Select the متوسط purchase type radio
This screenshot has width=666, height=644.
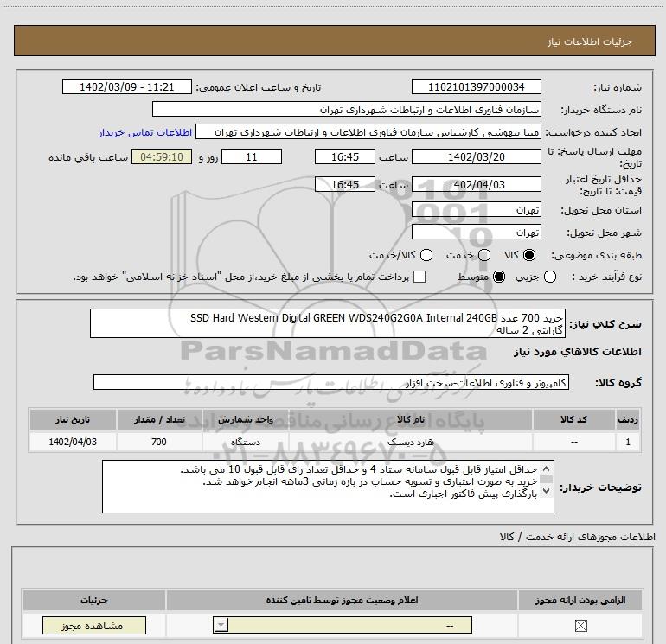click(499, 277)
